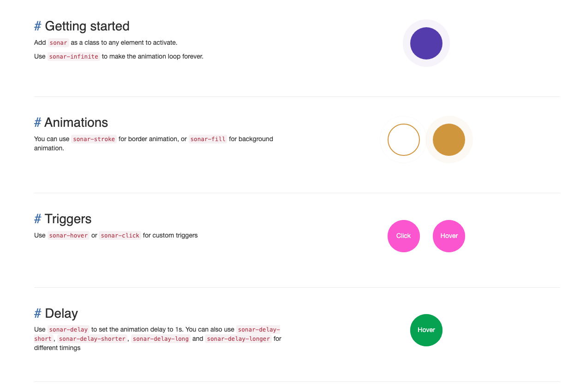Open the "Delay" anchor link

tap(38, 313)
